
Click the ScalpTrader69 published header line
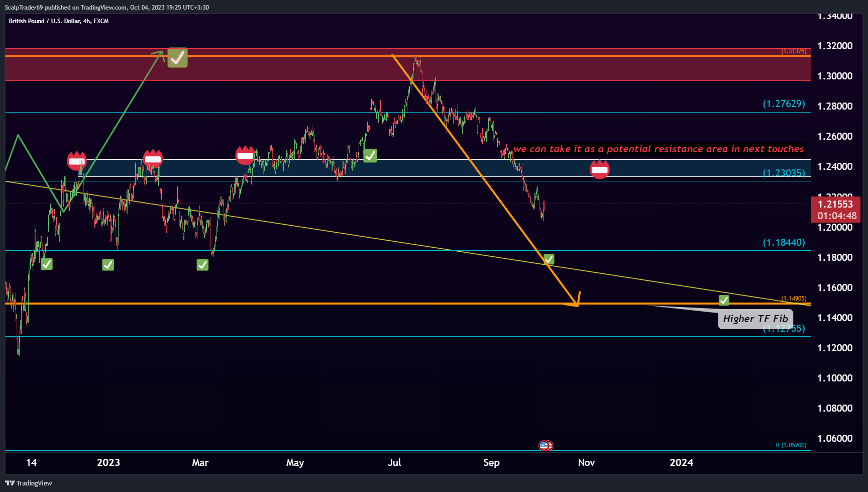pyautogui.click(x=107, y=8)
